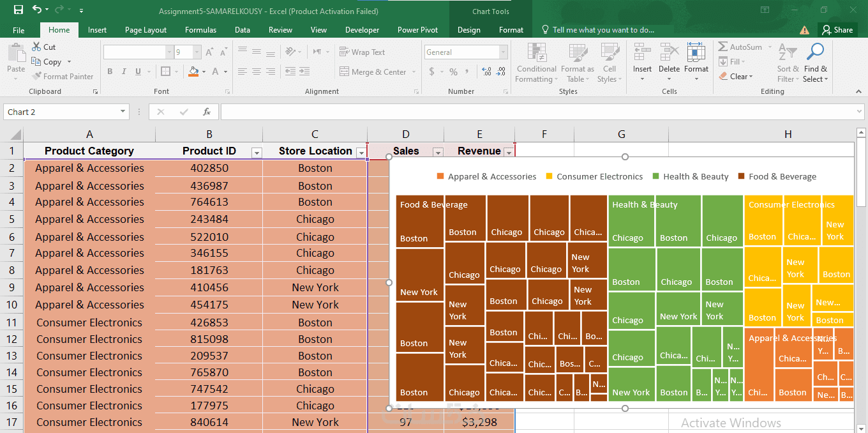Screen dimensions: 868x433
Task: Click the Find & Select magnifier icon
Action: [x=815, y=52]
